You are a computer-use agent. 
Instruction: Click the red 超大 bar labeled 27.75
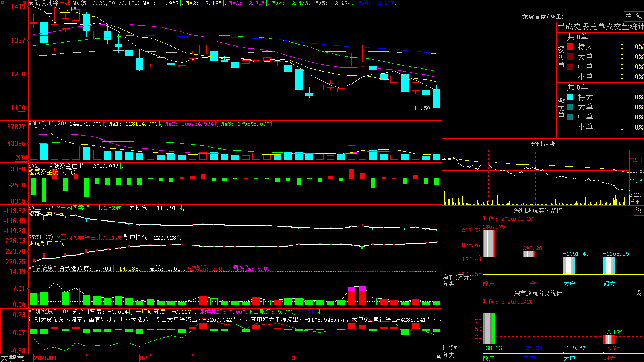[609, 340]
